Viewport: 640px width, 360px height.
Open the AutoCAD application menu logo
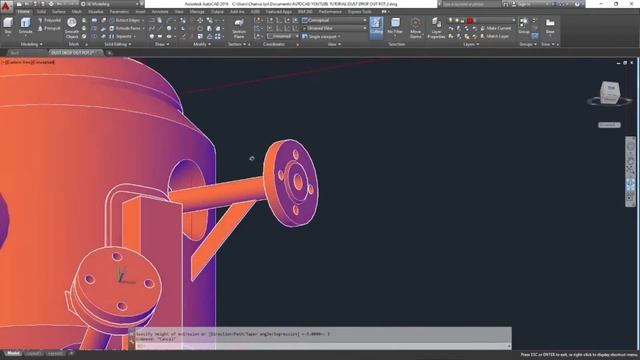click(x=5, y=5)
